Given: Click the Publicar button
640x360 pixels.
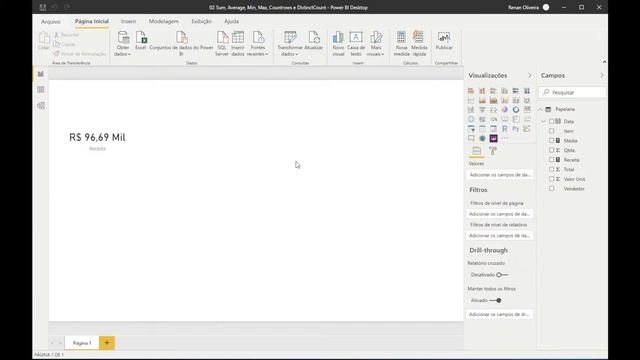Looking at the screenshot, I should [444, 41].
